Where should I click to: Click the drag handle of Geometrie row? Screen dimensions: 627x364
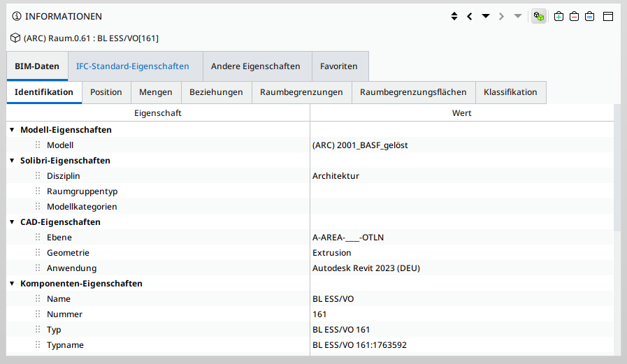click(x=38, y=252)
